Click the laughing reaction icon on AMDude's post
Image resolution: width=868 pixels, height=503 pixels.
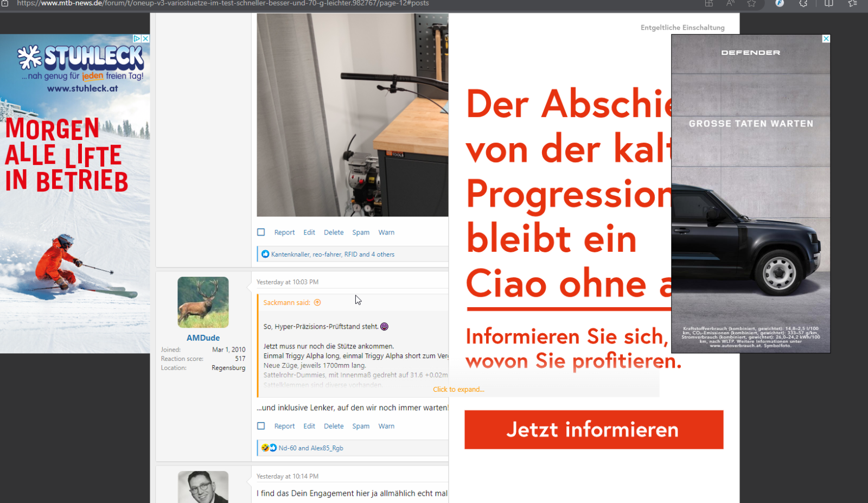pos(265,448)
